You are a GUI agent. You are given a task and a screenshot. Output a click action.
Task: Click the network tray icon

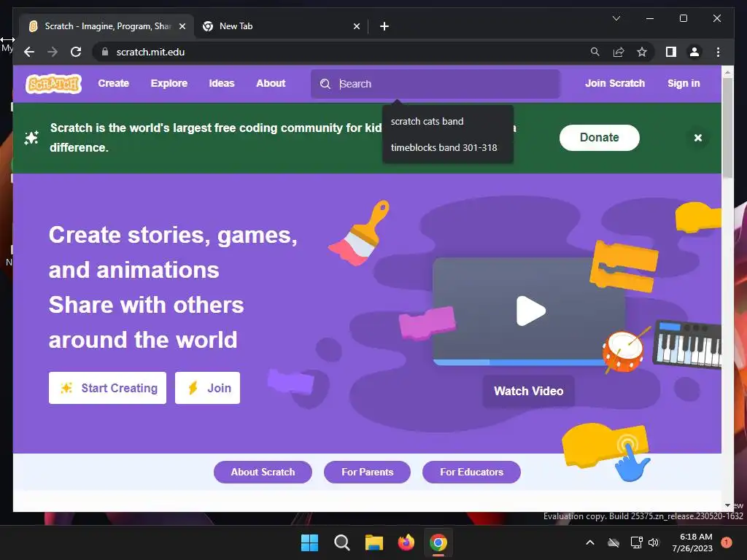[x=636, y=542]
